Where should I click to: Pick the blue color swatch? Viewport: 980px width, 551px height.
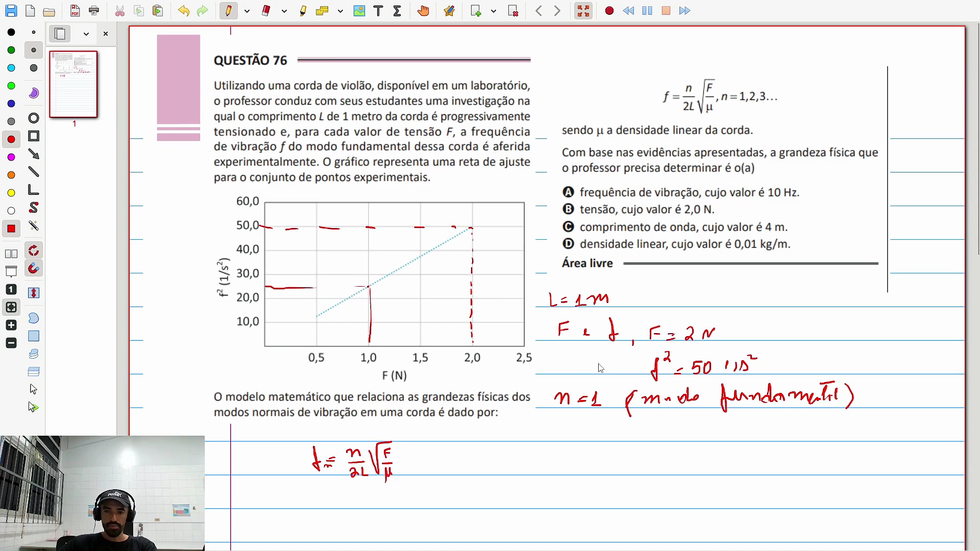[11, 104]
